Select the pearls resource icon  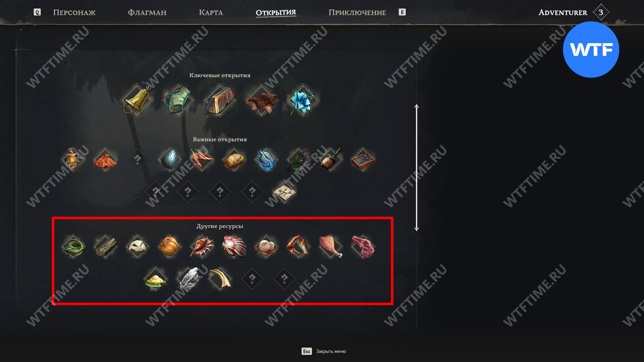[x=266, y=246]
